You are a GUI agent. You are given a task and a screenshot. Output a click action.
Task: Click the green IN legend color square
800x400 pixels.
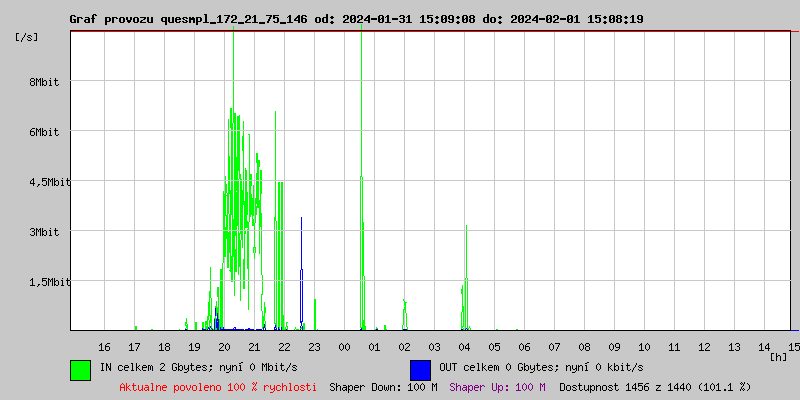(80, 369)
